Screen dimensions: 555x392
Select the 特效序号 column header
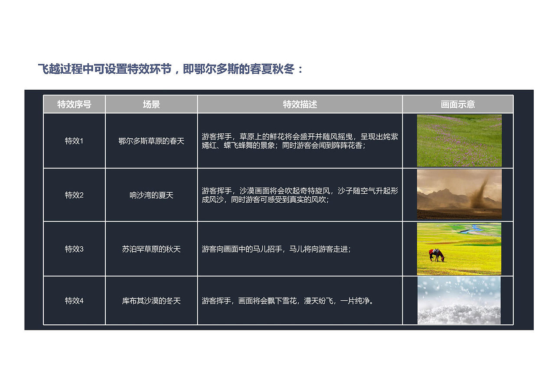[x=74, y=104]
